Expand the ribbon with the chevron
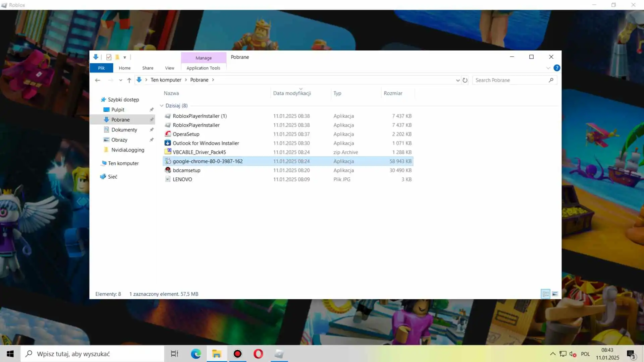 click(548, 68)
